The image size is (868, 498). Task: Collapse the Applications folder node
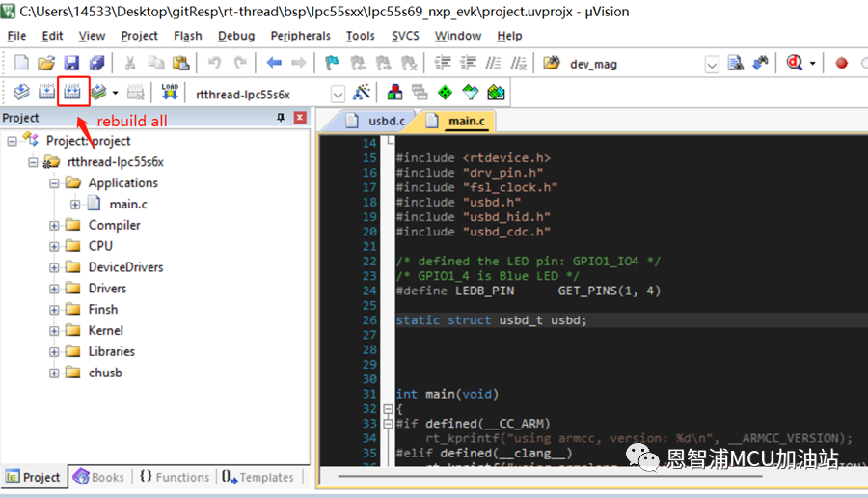[x=55, y=182]
